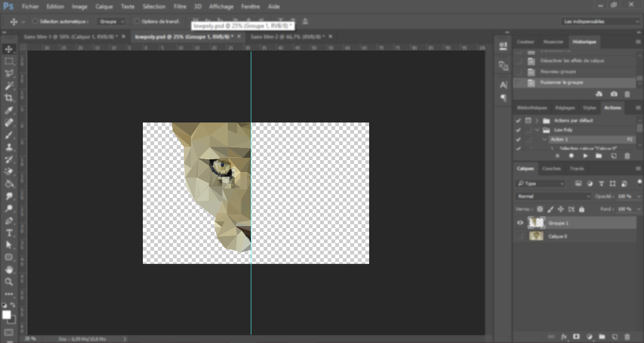Select the Clone Stamp tool
644x343 pixels.
pos(9,147)
